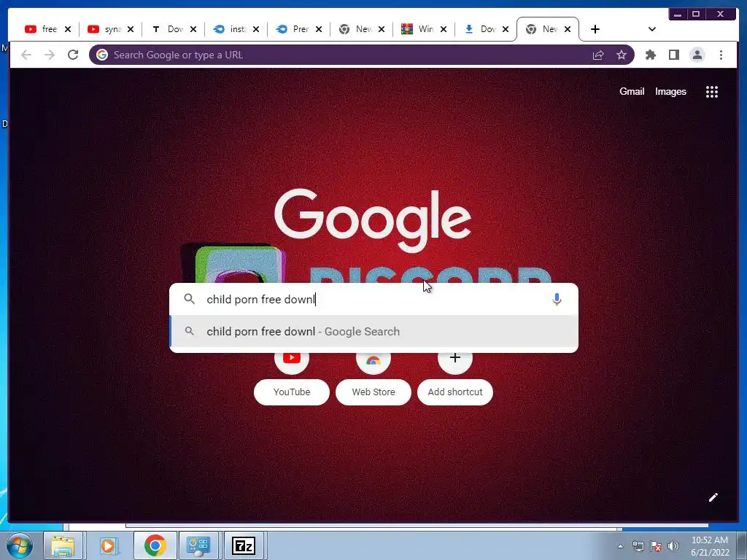The height and width of the screenshot is (560, 747).
Task: Open the profile avatar menu
Action: point(697,55)
